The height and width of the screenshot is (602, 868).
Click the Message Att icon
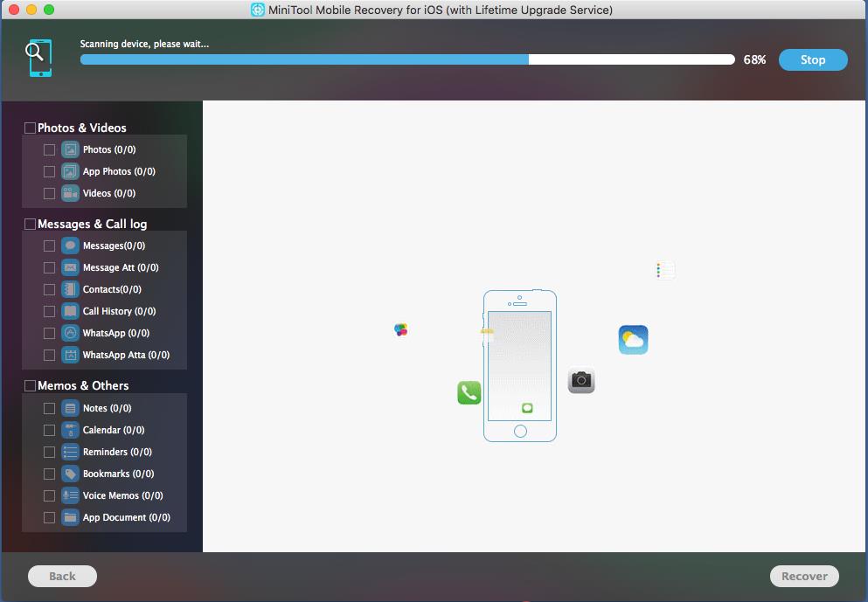coord(70,267)
